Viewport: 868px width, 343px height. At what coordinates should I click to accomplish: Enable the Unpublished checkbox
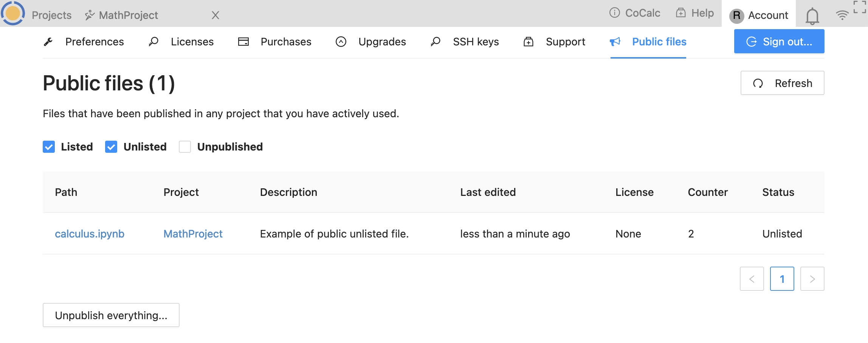(x=185, y=147)
